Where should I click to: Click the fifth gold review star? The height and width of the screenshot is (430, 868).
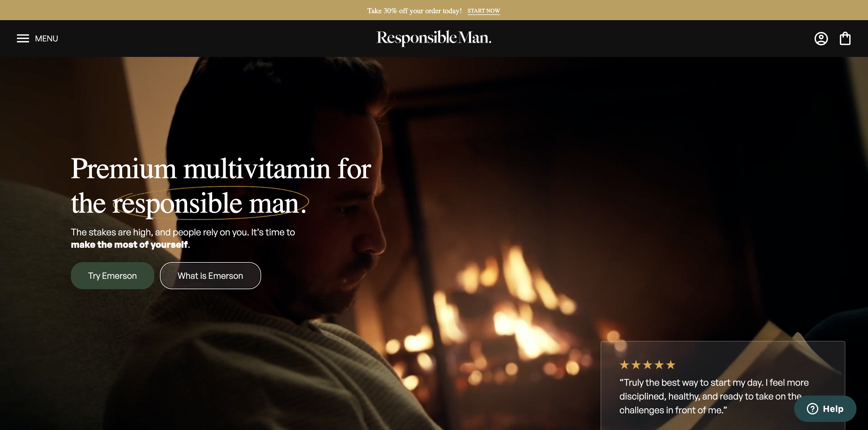point(671,364)
